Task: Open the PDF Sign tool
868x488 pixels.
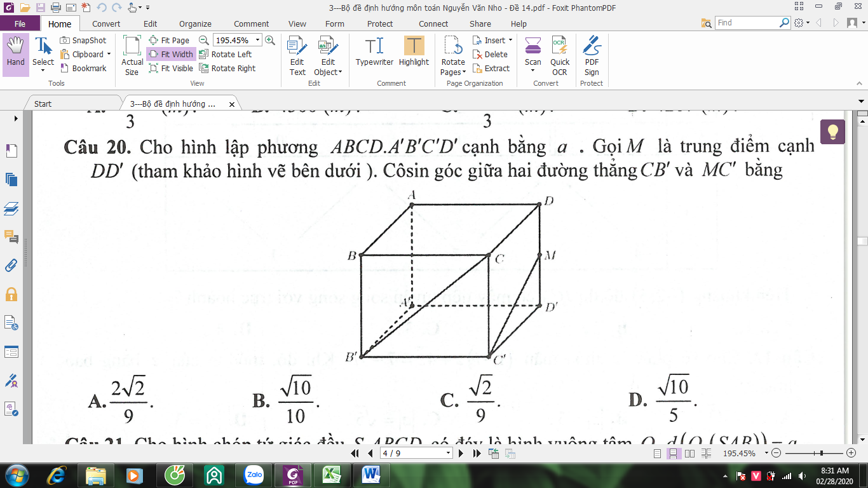Action: coord(592,55)
